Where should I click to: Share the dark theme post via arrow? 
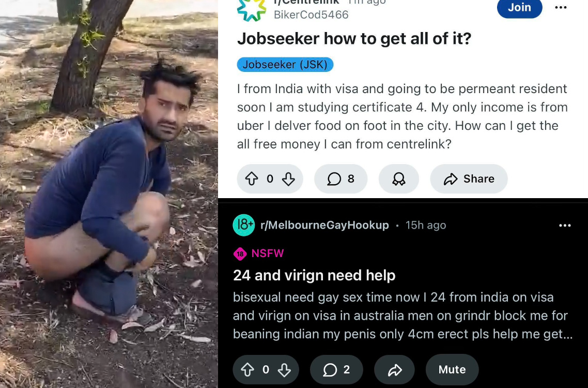pos(395,369)
